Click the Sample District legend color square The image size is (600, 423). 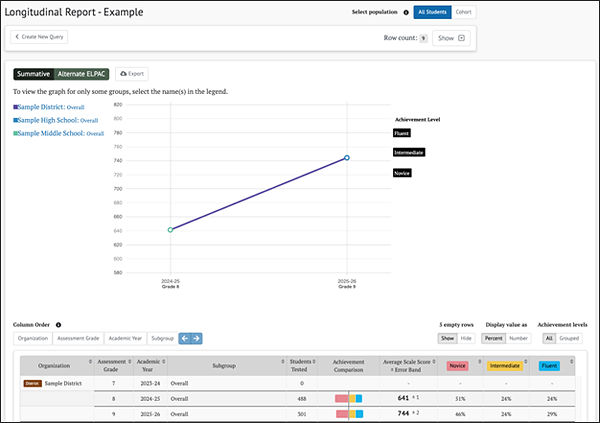point(15,107)
